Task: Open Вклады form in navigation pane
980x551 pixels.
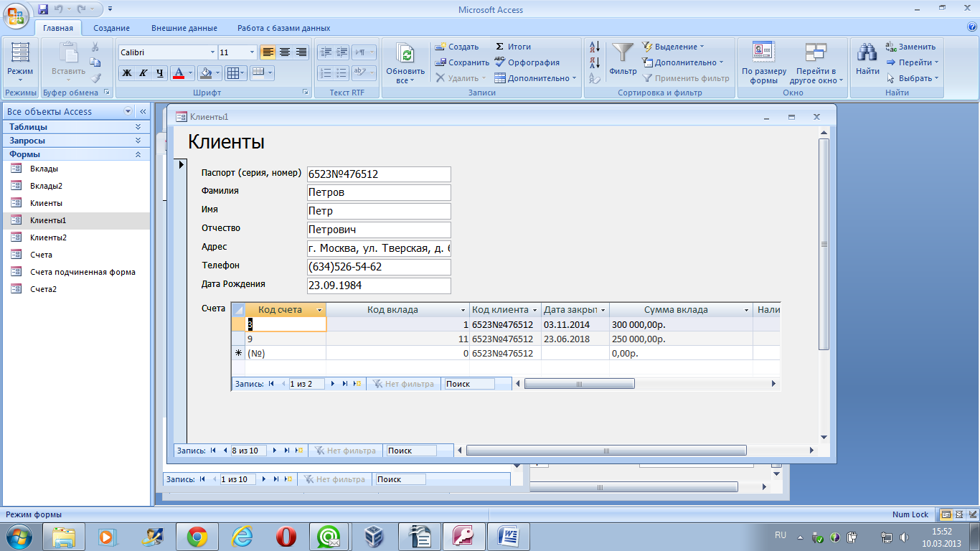Action: [77, 169]
